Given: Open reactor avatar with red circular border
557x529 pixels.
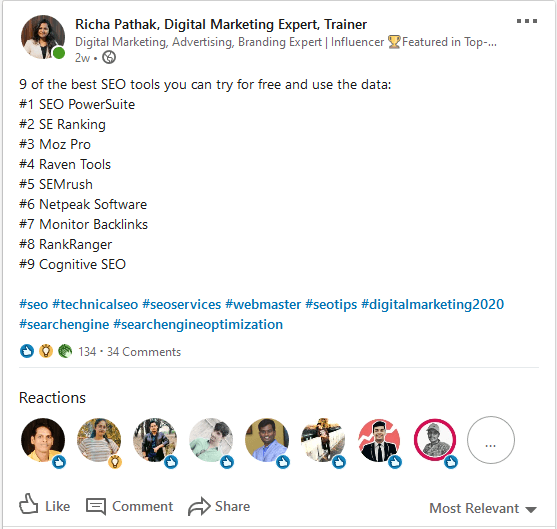Looking at the screenshot, I should (x=435, y=440).
